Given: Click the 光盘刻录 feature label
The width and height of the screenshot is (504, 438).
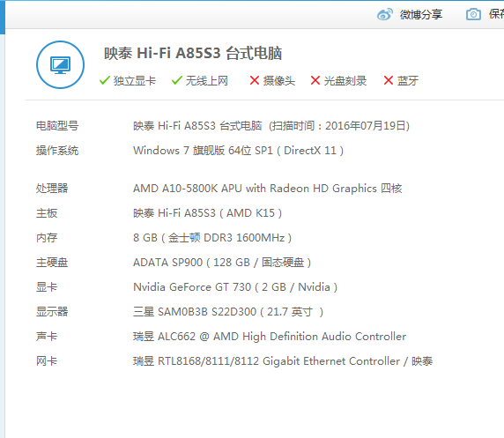Looking at the screenshot, I should coord(345,81).
